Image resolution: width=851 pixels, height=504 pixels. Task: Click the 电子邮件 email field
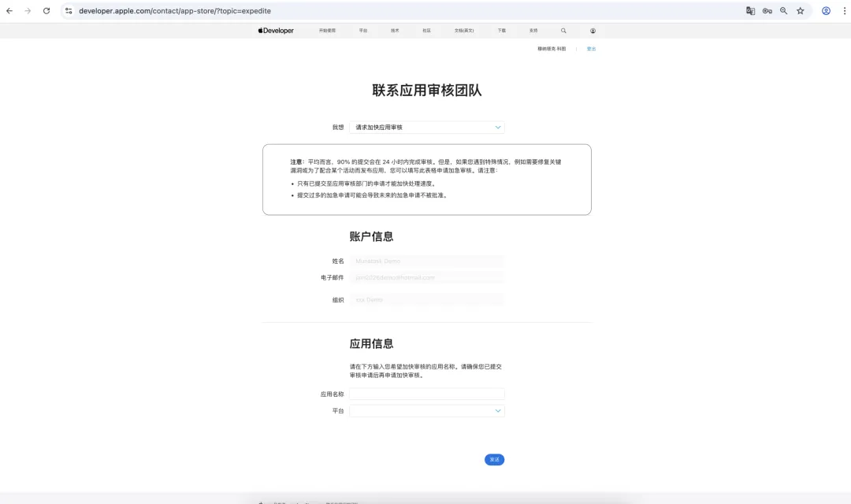427,277
